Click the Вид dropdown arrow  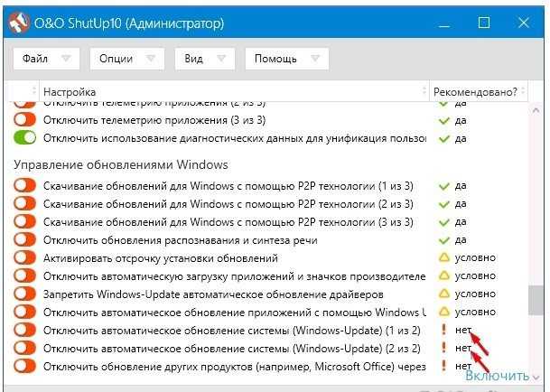221,58
